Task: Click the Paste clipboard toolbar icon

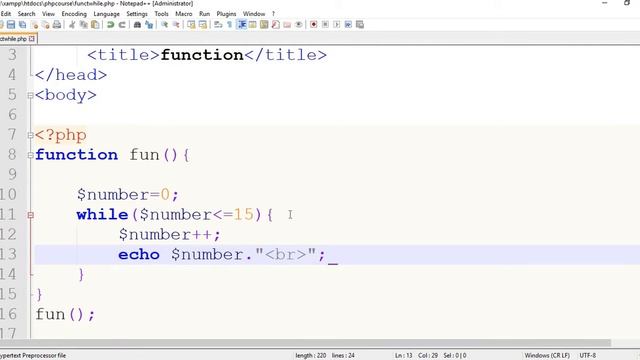Action: point(95,25)
